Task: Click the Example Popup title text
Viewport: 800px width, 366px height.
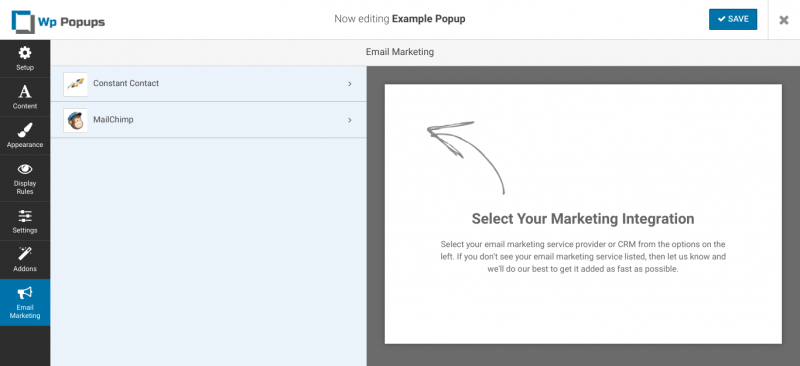Action: (x=429, y=19)
